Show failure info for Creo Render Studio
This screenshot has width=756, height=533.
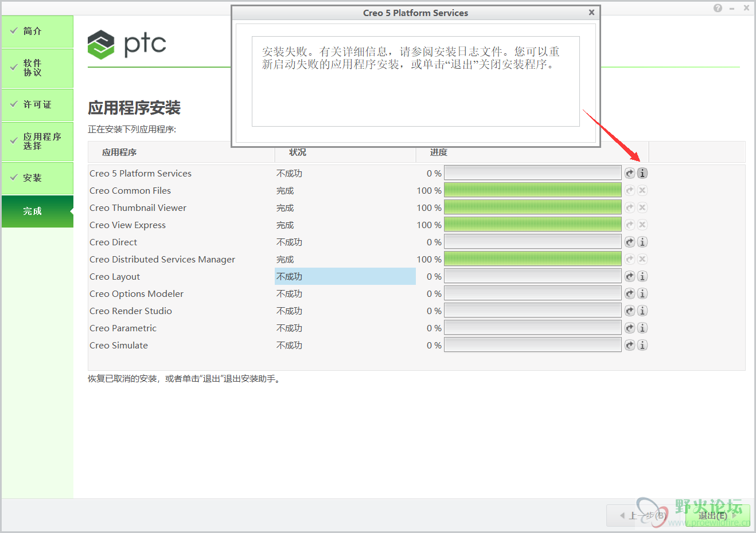click(x=642, y=311)
